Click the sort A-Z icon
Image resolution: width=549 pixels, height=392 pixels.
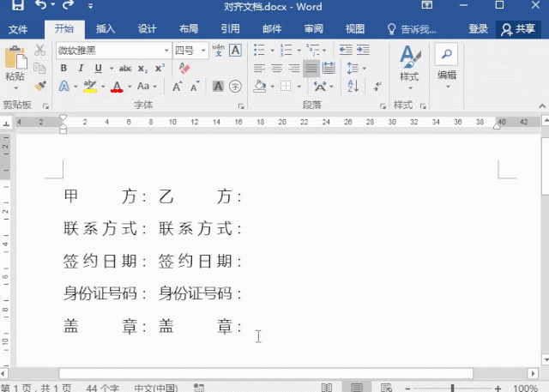353,86
